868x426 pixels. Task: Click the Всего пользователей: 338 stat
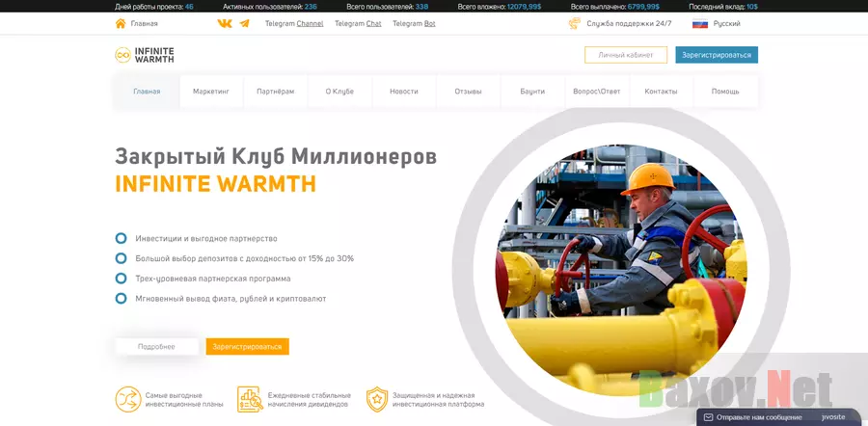tap(387, 7)
